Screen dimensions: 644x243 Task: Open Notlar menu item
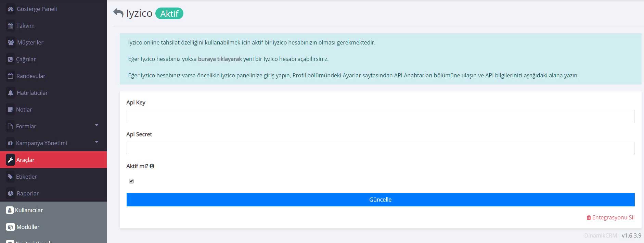click(x=53, y=110)
